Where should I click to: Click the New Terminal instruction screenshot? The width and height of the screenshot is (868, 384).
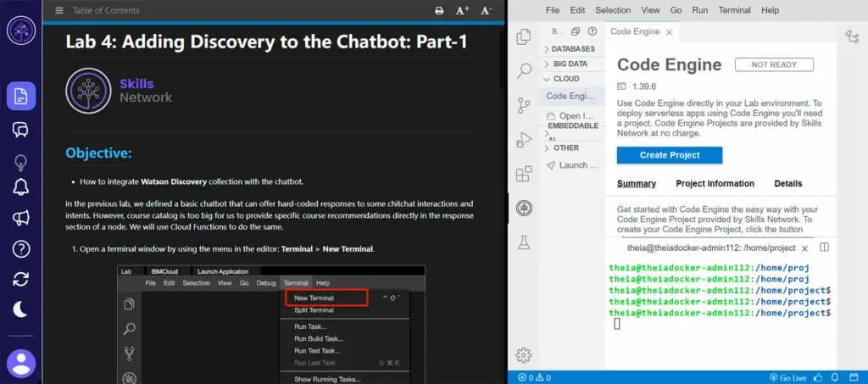tap(271, 325)
